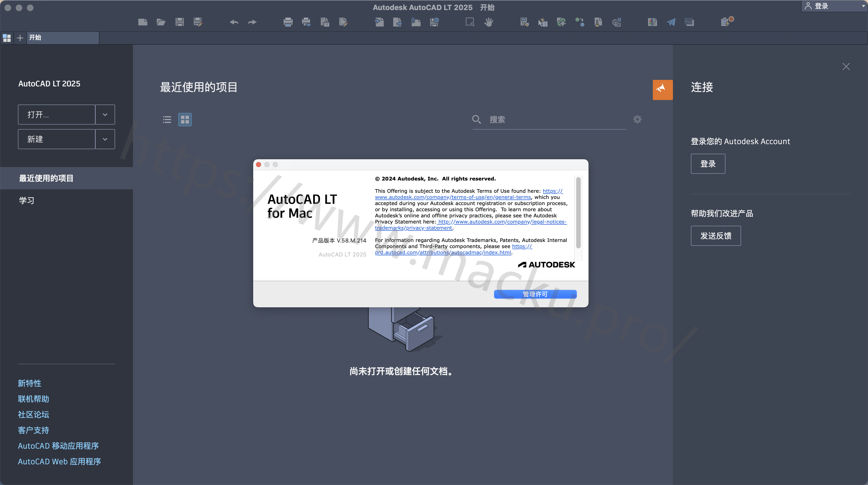Screen dimensions: 868x485
Task: Click the Redo arrow icon
Action: [252, 22]
